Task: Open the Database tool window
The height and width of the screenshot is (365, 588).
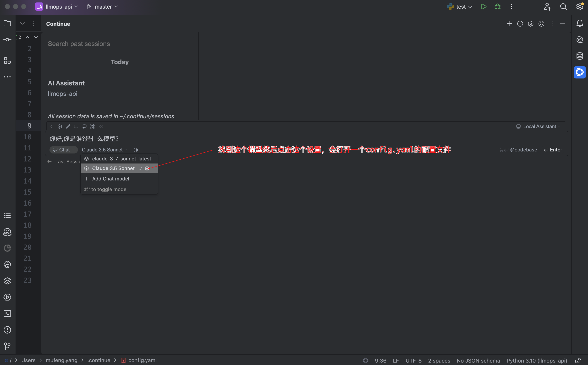Action: coord(580,56)
